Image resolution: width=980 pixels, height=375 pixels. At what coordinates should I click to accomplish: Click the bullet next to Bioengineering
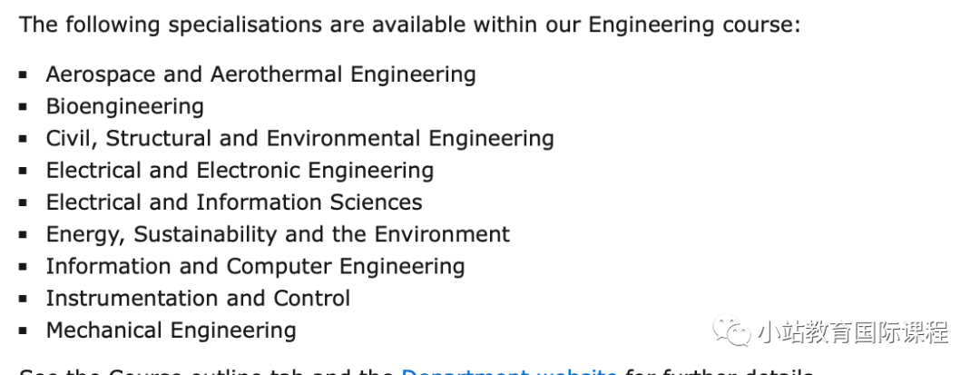pyautogui.click(x=23, y=107)
